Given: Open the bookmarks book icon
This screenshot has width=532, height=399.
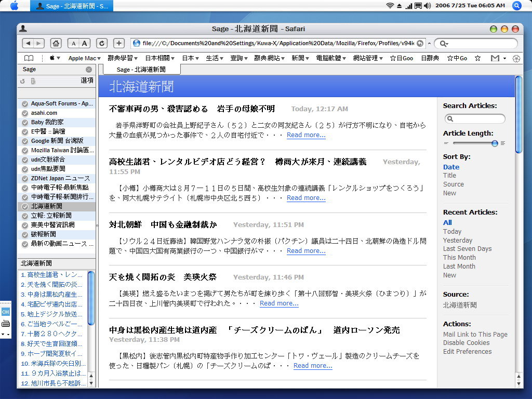Looking at the screenshot, I should (29, 58).
